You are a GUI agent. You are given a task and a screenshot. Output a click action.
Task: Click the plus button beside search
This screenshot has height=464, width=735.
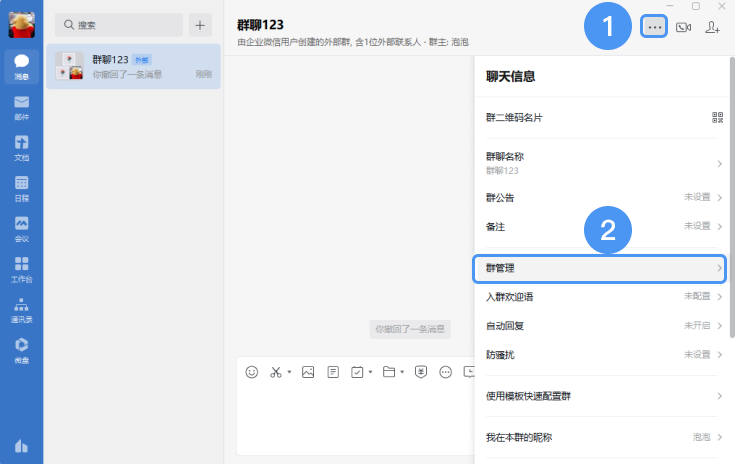coord(200,24)
